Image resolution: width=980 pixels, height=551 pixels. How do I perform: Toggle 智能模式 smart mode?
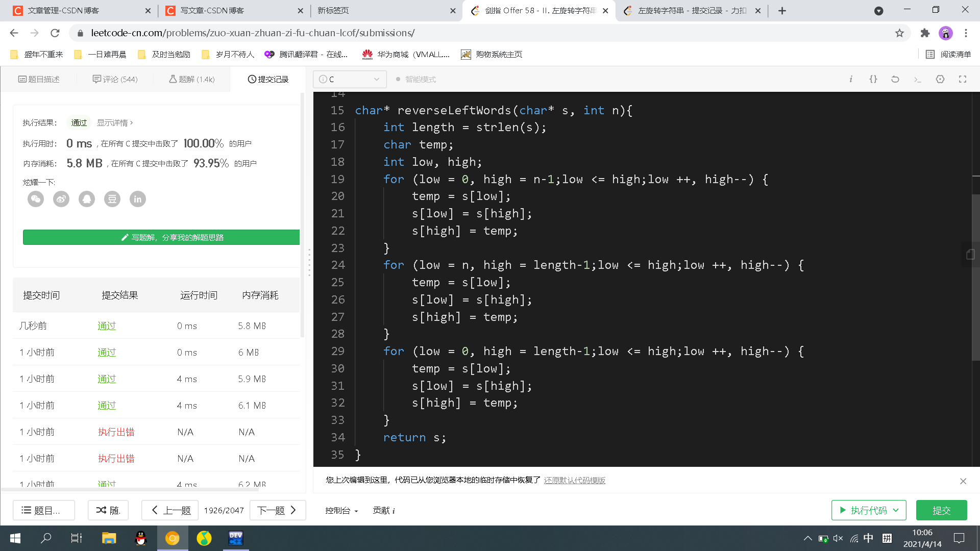416,79
